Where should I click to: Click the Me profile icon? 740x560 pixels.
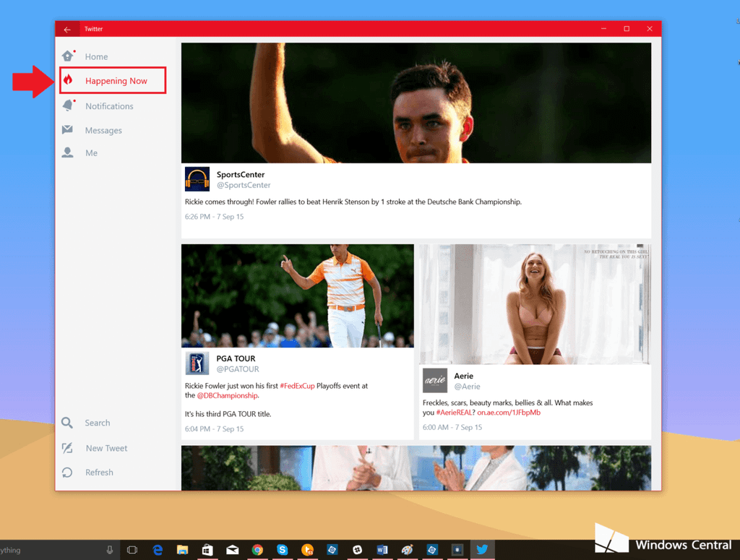point(67,152)
